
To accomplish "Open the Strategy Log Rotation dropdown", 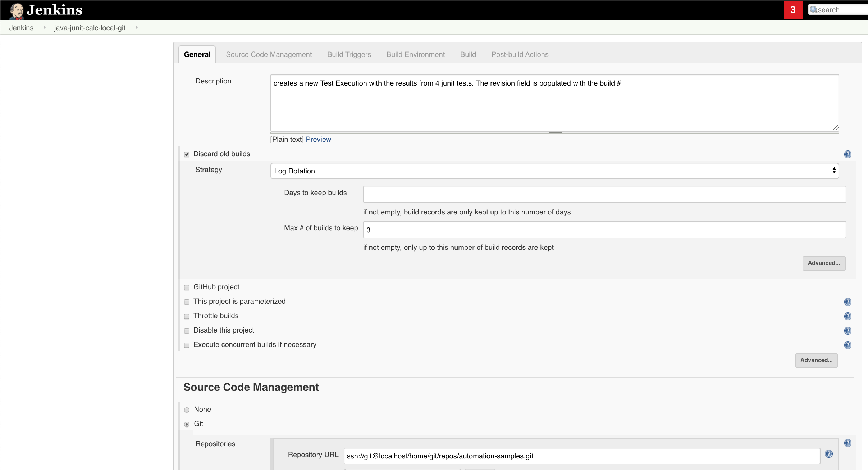I will [554, 171].
